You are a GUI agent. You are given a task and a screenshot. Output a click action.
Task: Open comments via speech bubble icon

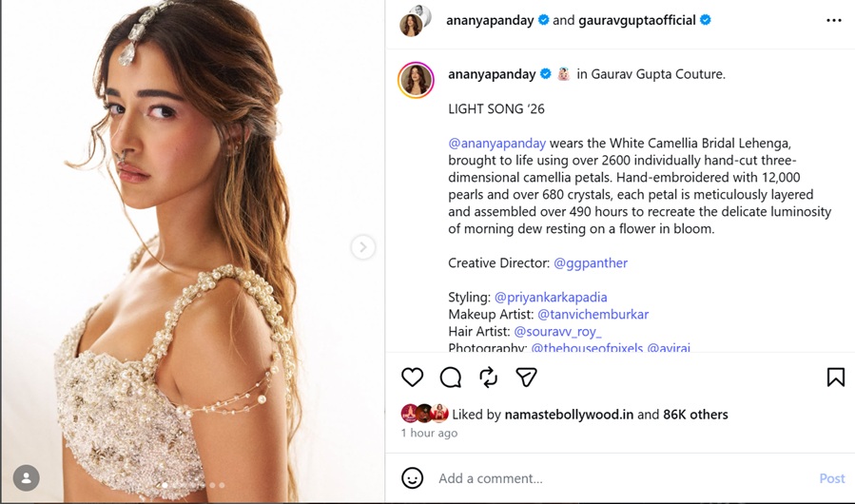point(451,378)
